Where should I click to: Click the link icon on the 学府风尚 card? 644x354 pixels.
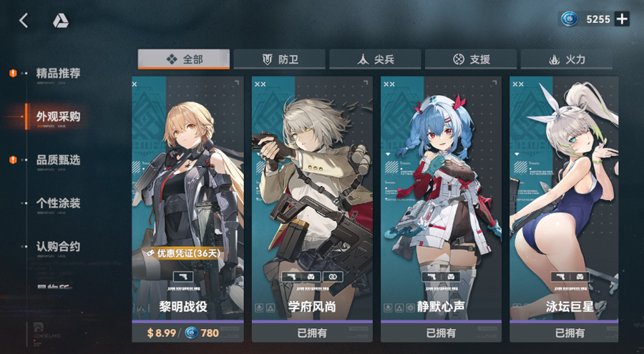click(333, 277)
